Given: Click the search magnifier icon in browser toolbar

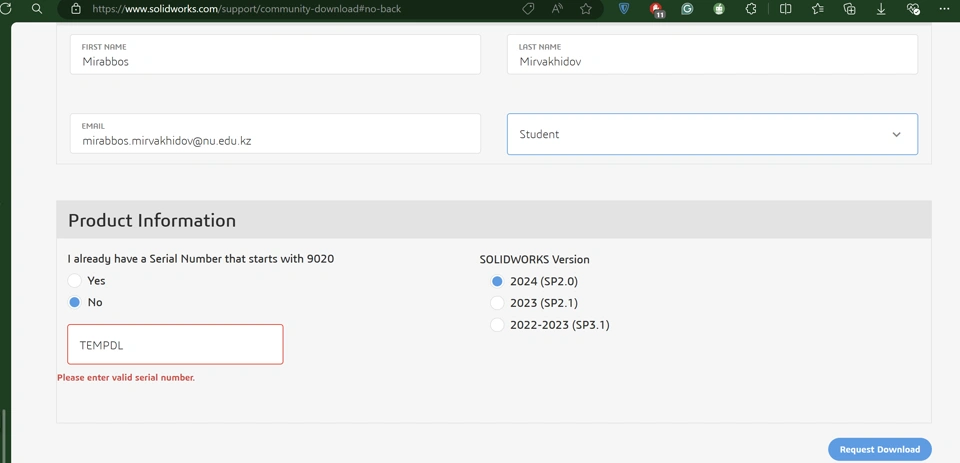Looking at the screenshot, I should 37,9.
